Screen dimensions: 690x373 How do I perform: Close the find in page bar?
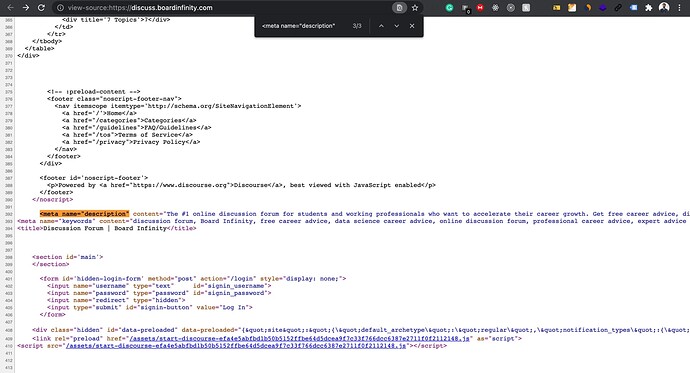(x=412, y=26)
